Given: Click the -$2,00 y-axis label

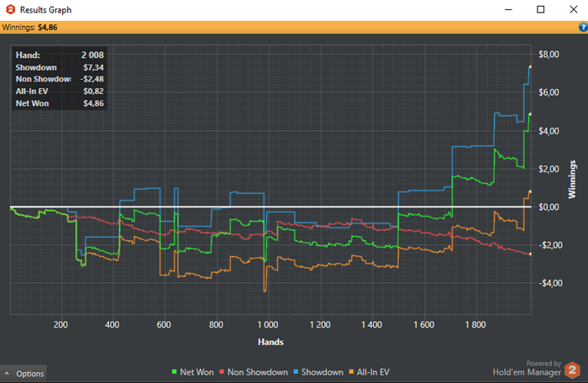Looking at the screenshot, I should [550, 245].
